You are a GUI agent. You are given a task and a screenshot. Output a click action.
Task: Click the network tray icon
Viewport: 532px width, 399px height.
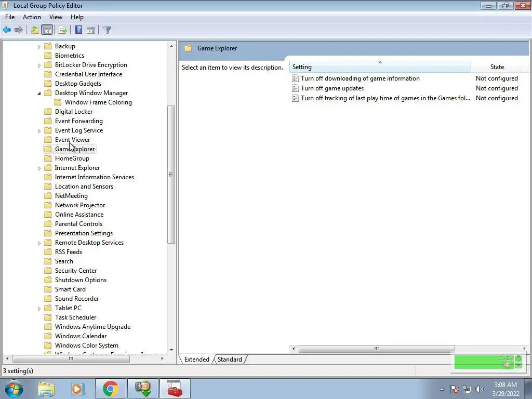point(467,389)
